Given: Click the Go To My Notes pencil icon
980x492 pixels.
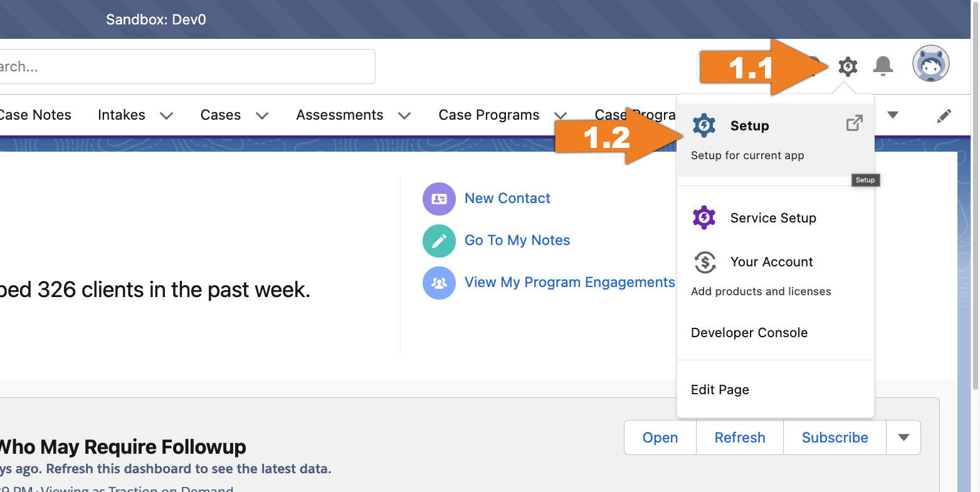Looking at the screenshot, I should (439, 240).
